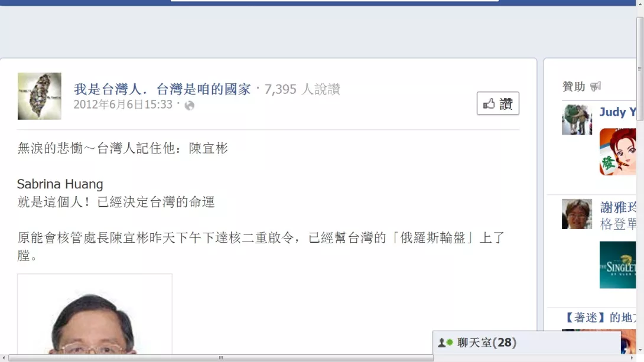The height and width of the screenshot is (362, 644).
Task: Click the online status icon in chat bar
Action: click(445, 343)
